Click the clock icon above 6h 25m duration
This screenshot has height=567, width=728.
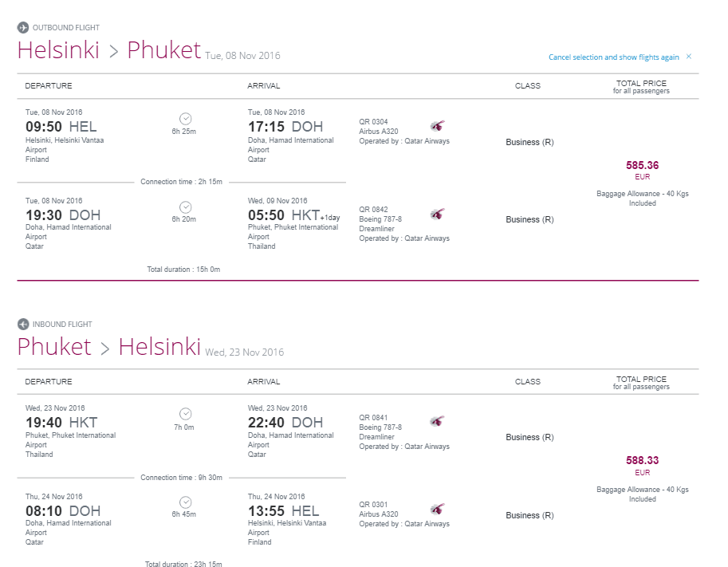pyautogui.click(x=186, y=119)
